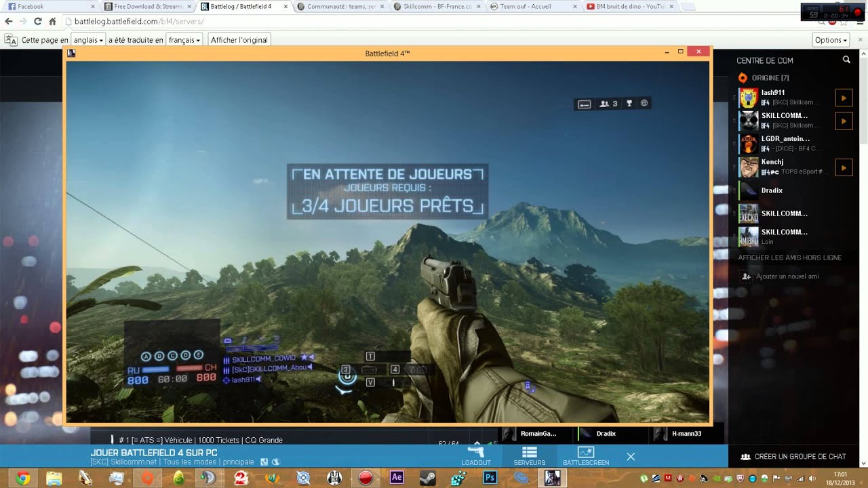Click Ajouter un nouvel ami

click(x=787, y=277)
